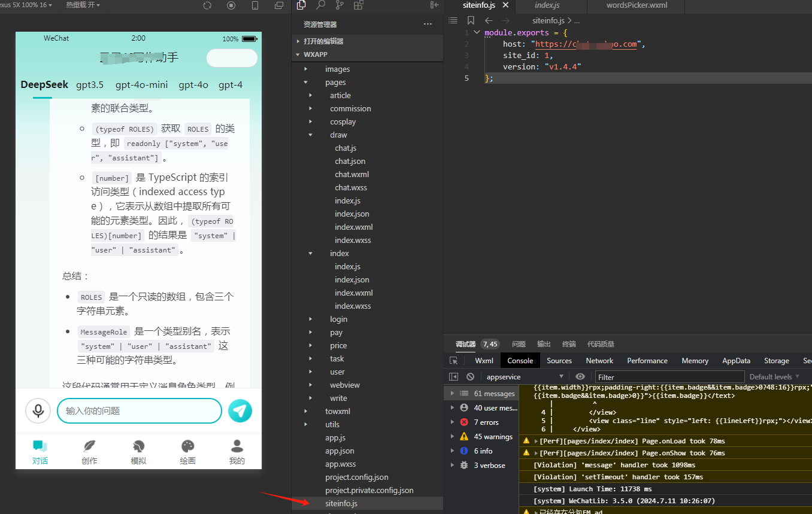Toggle the console sidebar panel icon

(x=454, y=377)
